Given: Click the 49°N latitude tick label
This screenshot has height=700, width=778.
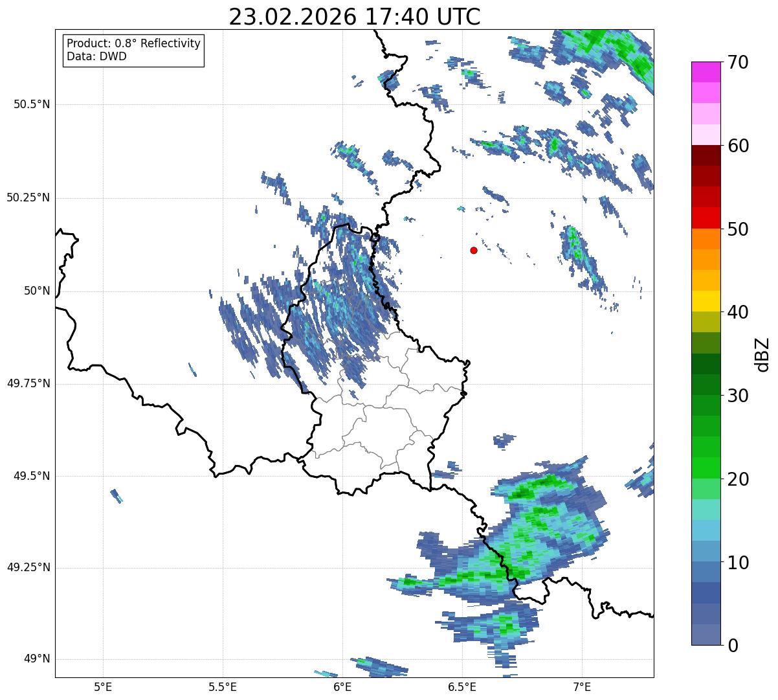Looking at the screenshot, I should (x=37, y=659).
